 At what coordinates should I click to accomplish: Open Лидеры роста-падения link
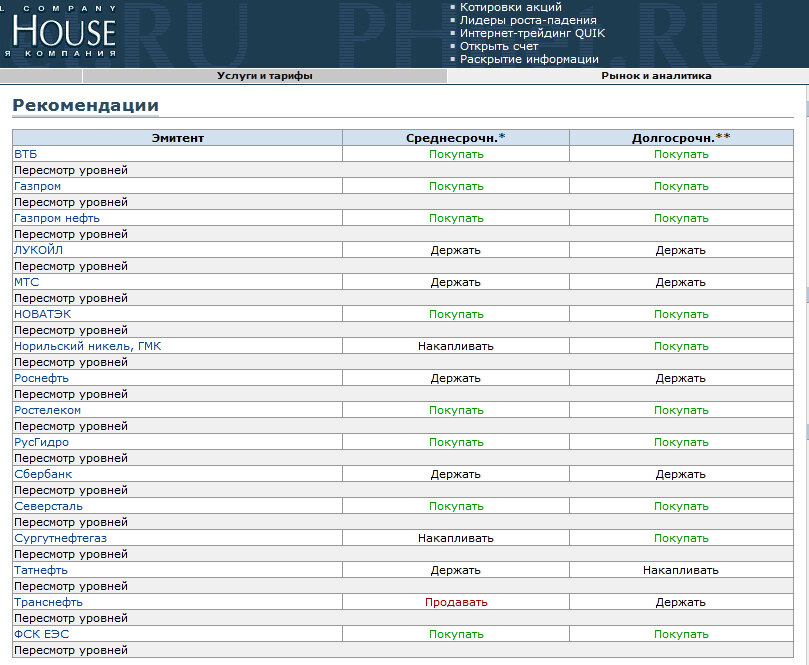point(528,20)
